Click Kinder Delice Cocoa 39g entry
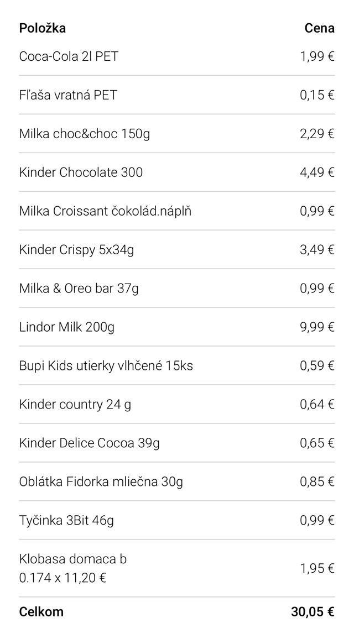The height and width of the screenshot is (644, 354). [x=90, y=443]
